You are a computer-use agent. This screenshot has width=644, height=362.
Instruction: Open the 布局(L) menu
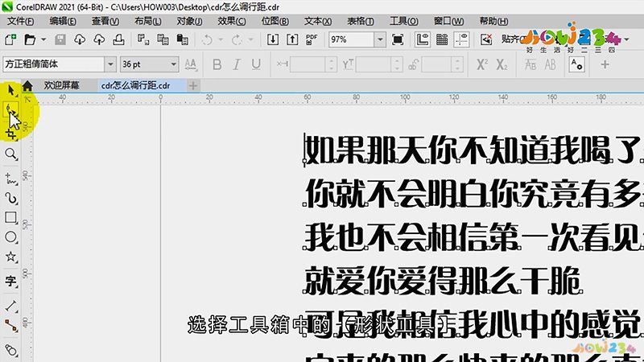148,21
